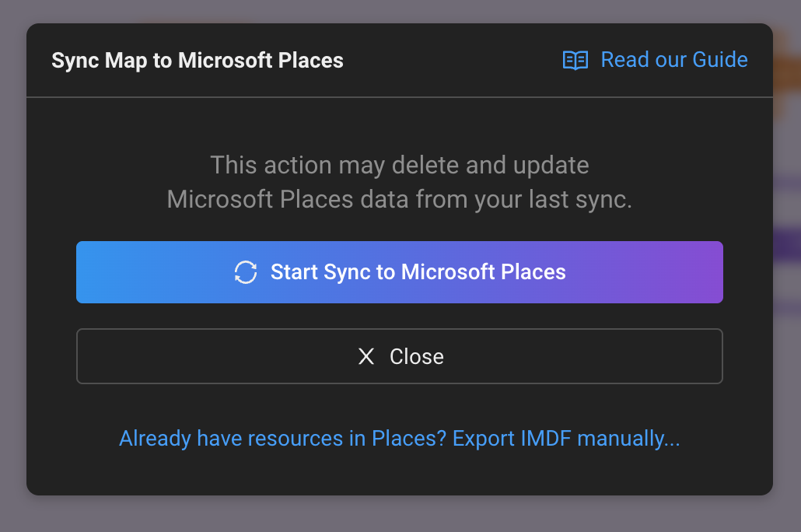
Task: Click the circular sync arrows icon
Action: (246, 272)
